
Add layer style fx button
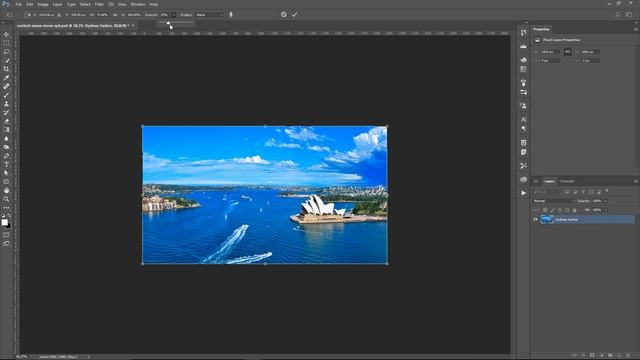583,356
